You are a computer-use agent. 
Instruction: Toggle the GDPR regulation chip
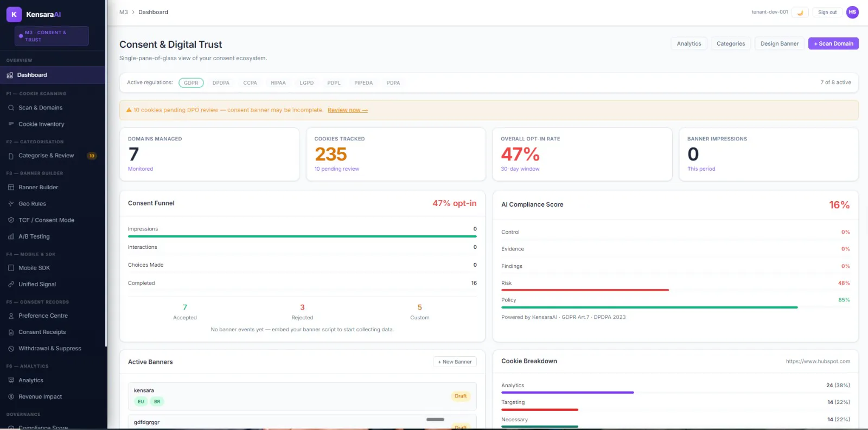pos(191,83)
